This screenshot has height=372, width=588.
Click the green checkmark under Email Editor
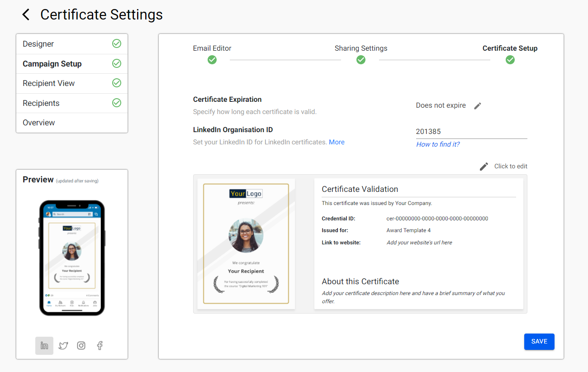pyautogui.click(x=212, y=59)
